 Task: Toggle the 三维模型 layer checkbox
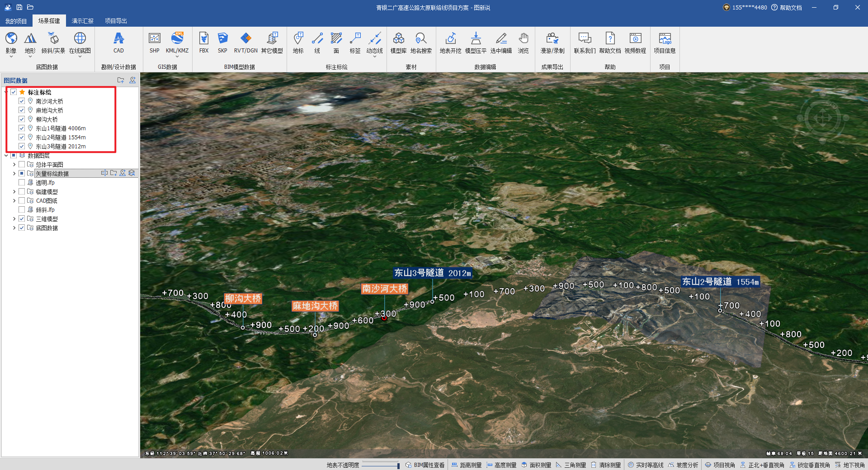pos(22,219)
